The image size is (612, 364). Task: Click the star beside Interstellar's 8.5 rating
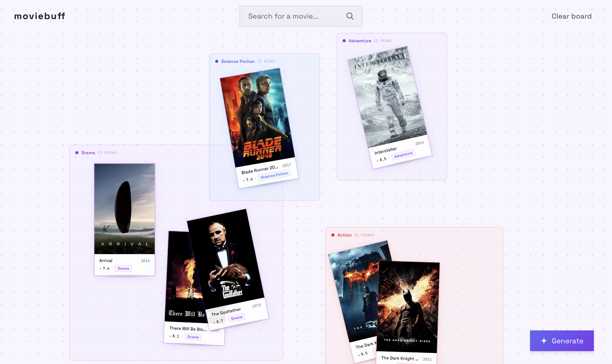pos(377,160)
